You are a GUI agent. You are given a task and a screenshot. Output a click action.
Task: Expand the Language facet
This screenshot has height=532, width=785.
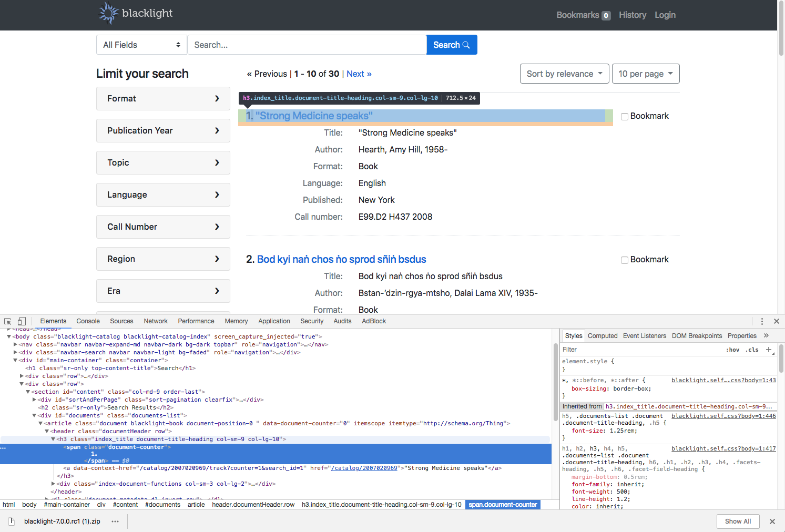[x=163, y=195]
